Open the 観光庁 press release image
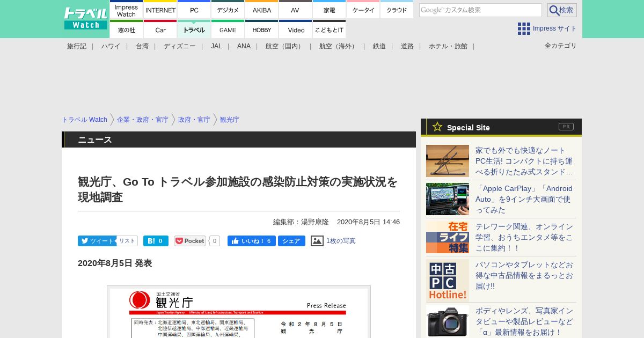 (239, 312)
